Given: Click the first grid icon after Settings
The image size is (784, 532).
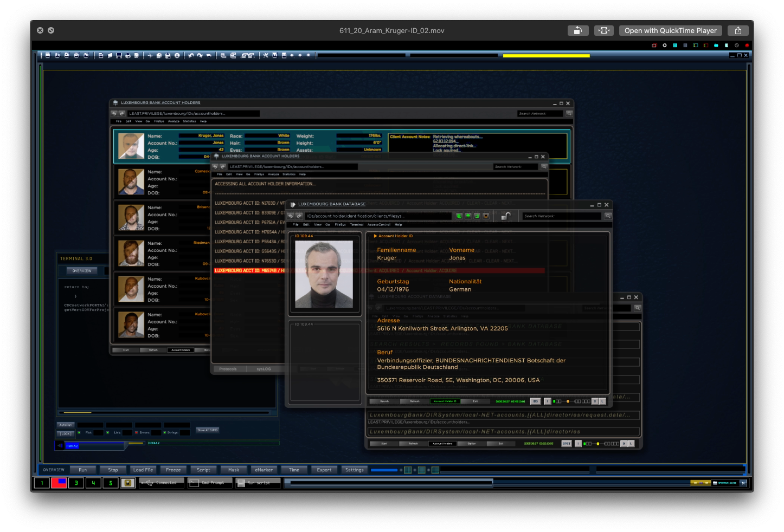Looking at the screenshot, I should [408, 470].
